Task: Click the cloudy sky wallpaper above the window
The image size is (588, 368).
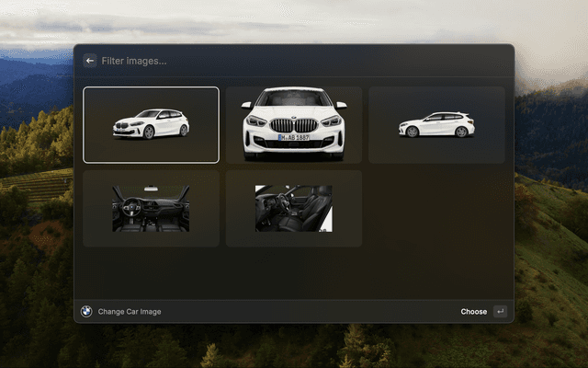Action: pos(294,20)
